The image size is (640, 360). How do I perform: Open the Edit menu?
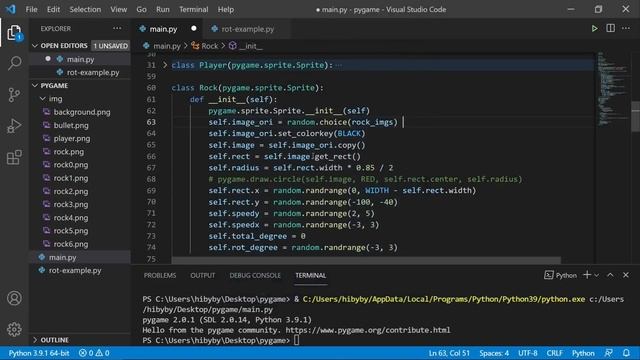(x=53, y=9)
